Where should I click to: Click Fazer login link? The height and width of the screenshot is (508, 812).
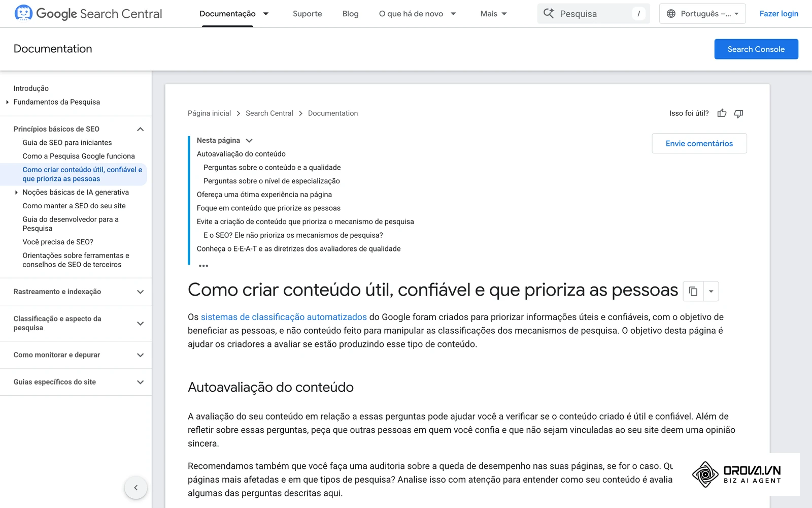point(779,14)
